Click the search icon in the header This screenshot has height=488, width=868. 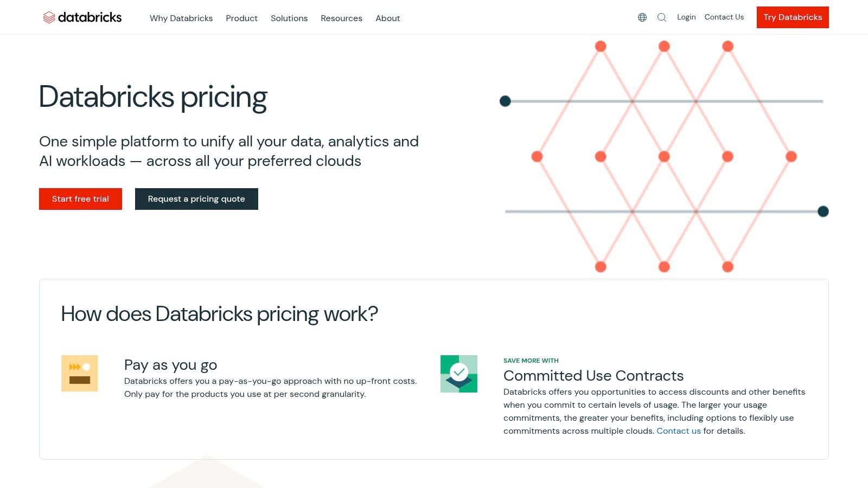662,17
